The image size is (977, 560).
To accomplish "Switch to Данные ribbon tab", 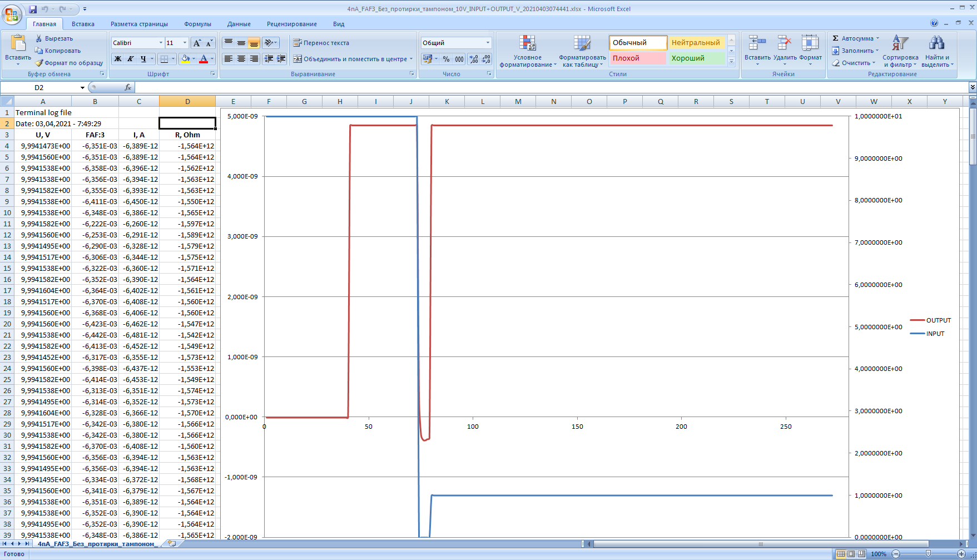I will point(239,24).
